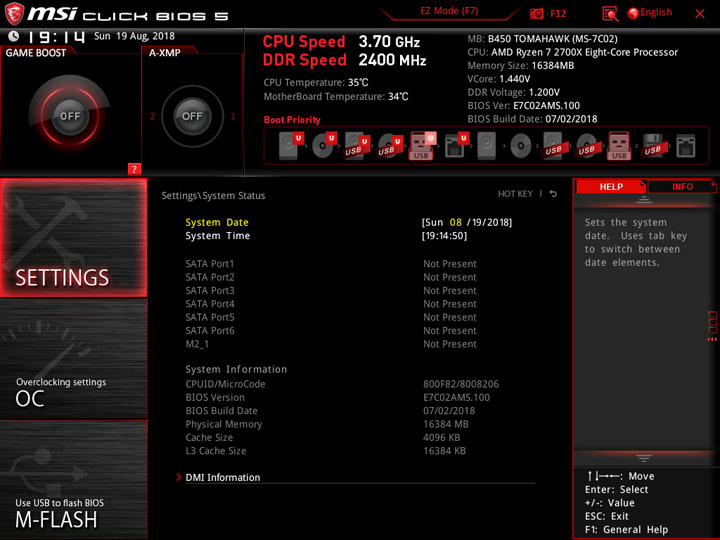Click the favorites squares on right edge
This screenshot has height=540, width=720.
tap(713, 326)
